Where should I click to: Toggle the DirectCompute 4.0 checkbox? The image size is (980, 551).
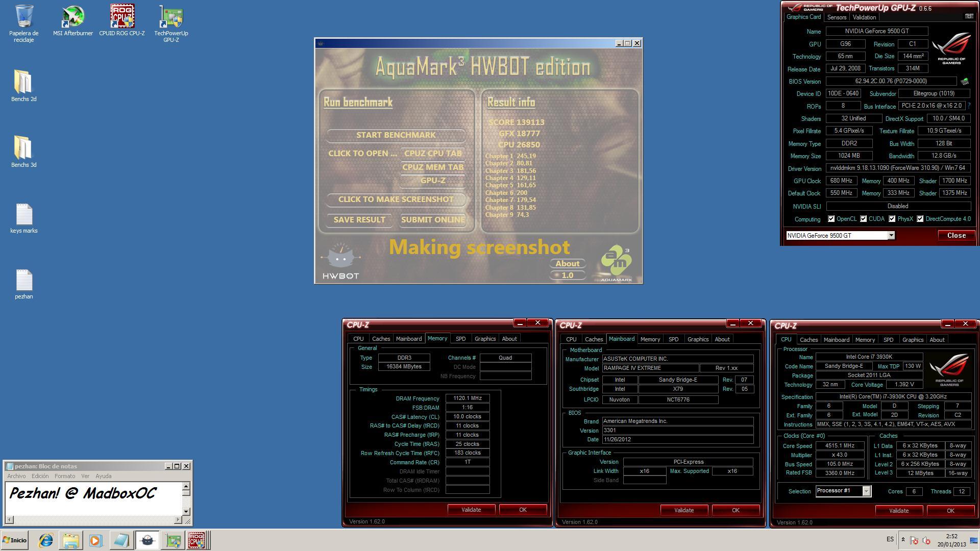(920, 219)
